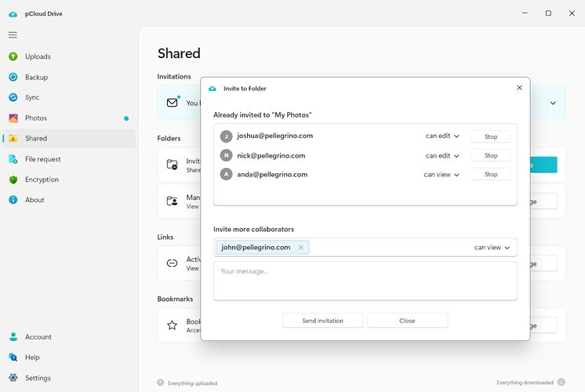Close the Invite to Folder dialog
585x392 pixels.
(x=519, y=88)
